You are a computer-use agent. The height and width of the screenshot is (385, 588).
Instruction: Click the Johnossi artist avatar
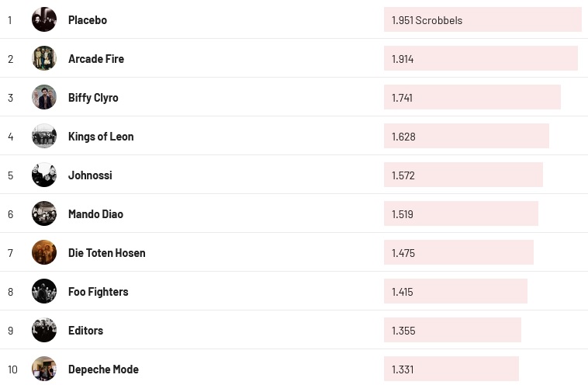coord(44,175)
